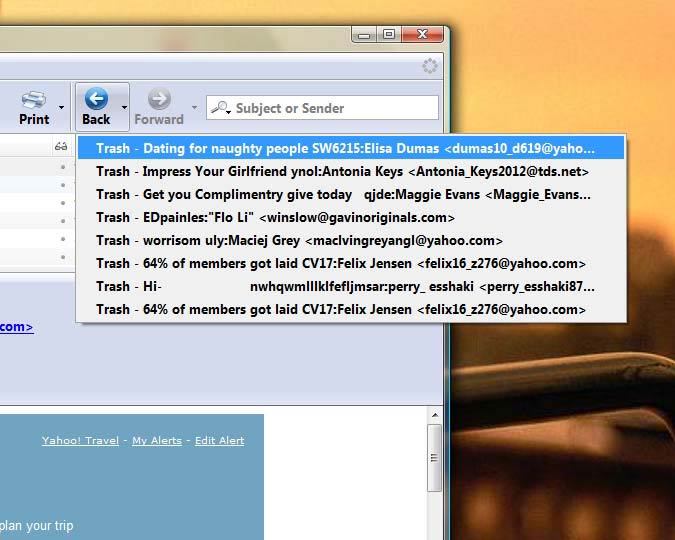Select history entry Hi- perry_ esshaki

coord(351,286)
